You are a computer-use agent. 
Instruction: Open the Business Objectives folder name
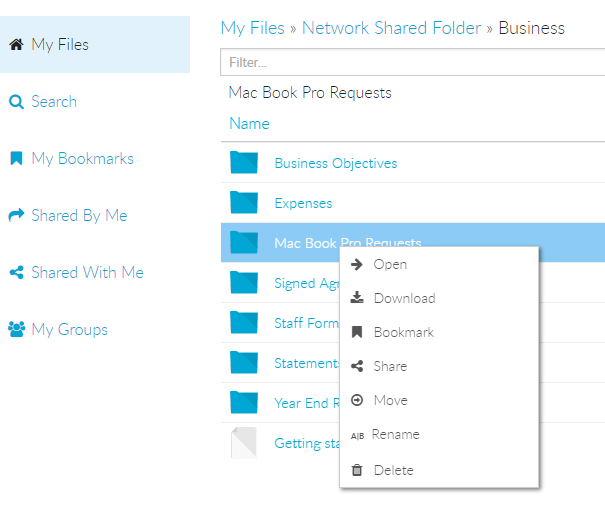pyautogui.click(x=336, y=163)
